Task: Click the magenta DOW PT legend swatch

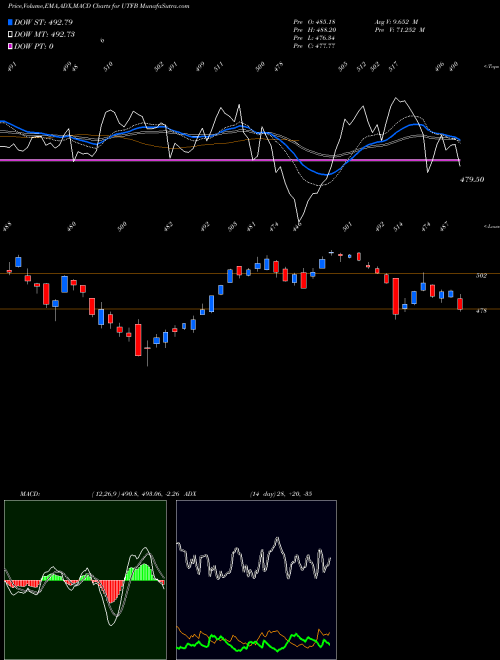Action: [x=11, y=46]
